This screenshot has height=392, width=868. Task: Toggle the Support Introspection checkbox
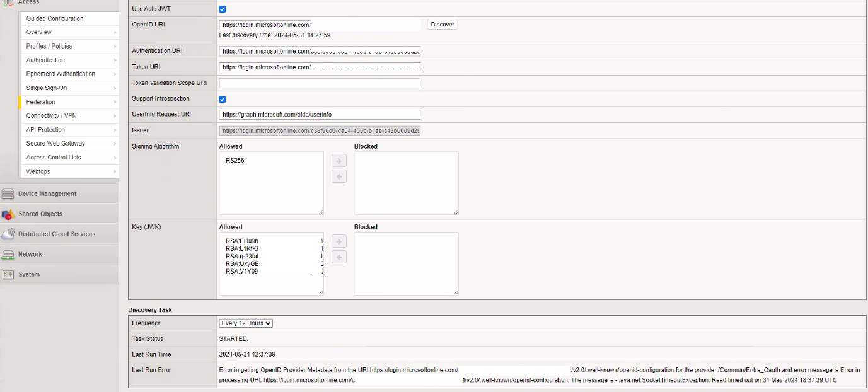(223, 99)
